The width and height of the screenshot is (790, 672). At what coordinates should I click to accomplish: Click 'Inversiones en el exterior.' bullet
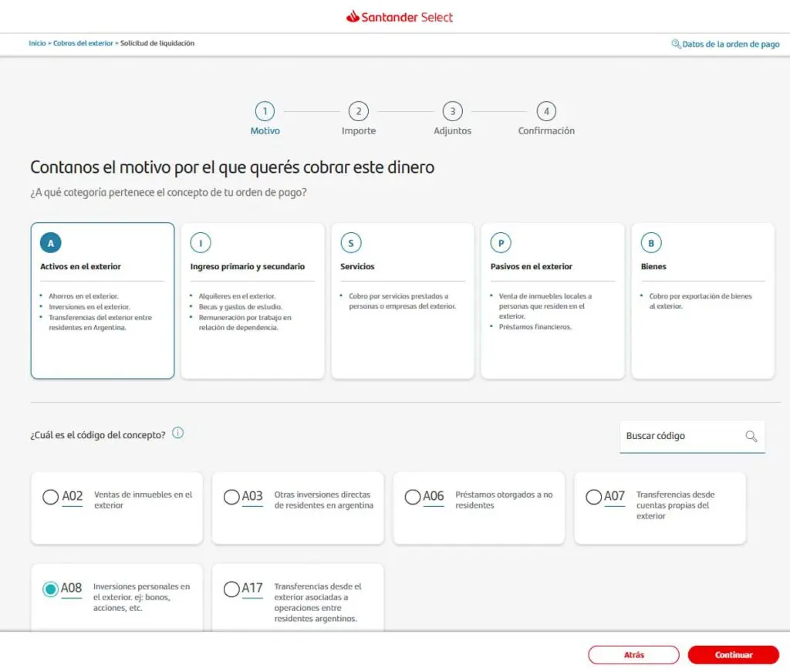click(x=89, y=307)
